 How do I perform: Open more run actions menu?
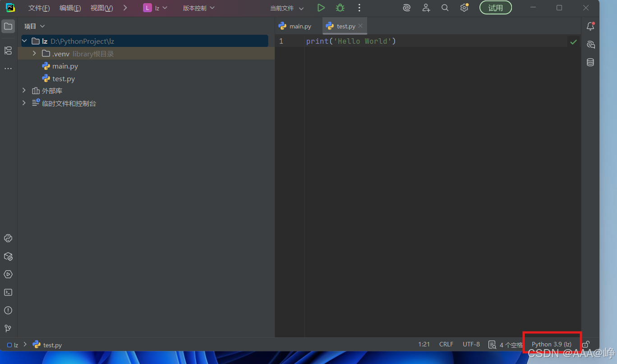point(359,8)
